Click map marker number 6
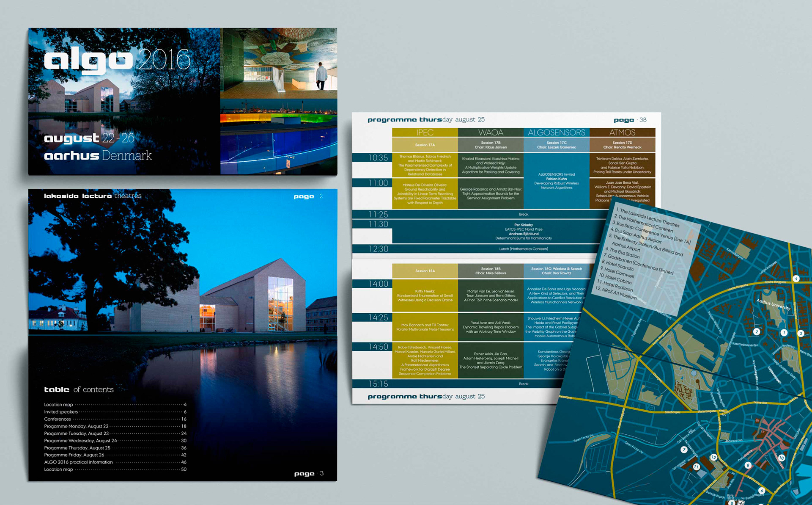The width and height of the screenshot is (812, 505). coord(761,491)
